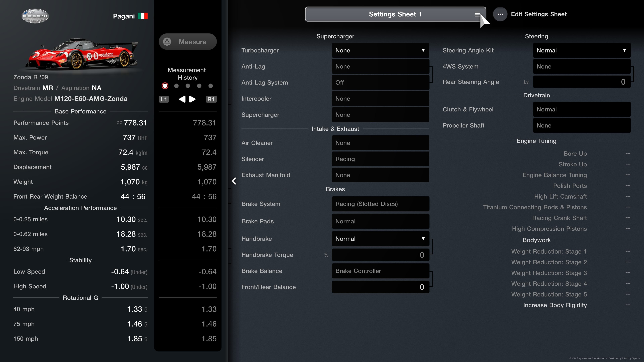Click the Air Cleaner field
Image resolution: width=644 pixels, height=362 pixels.
[381, 143]
